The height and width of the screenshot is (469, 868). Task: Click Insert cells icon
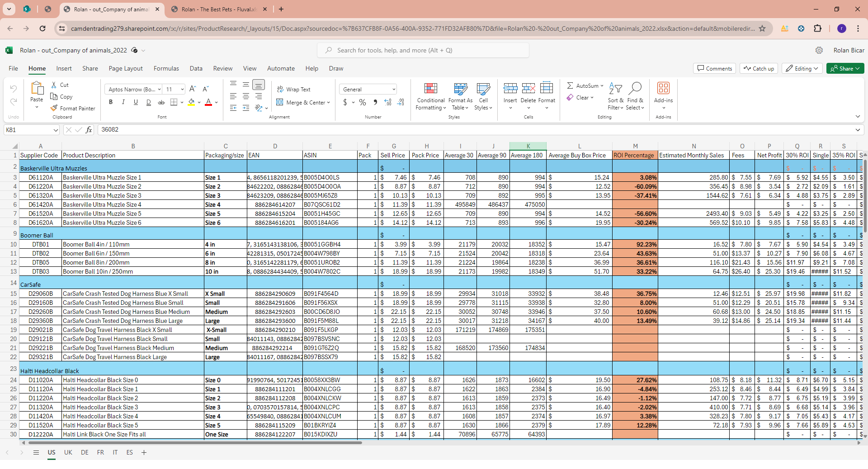click(x=510, y=88)
